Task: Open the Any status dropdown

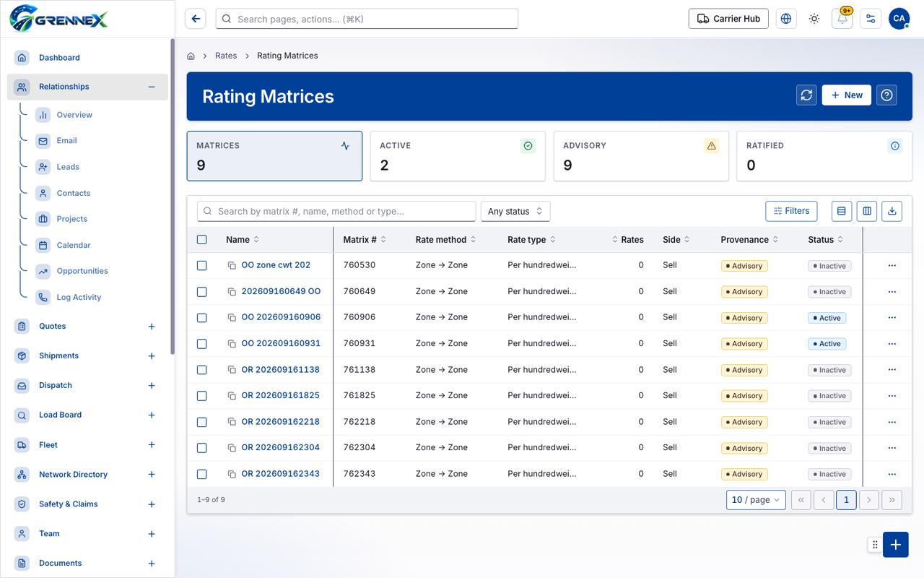Action: [x=515, y=211]
